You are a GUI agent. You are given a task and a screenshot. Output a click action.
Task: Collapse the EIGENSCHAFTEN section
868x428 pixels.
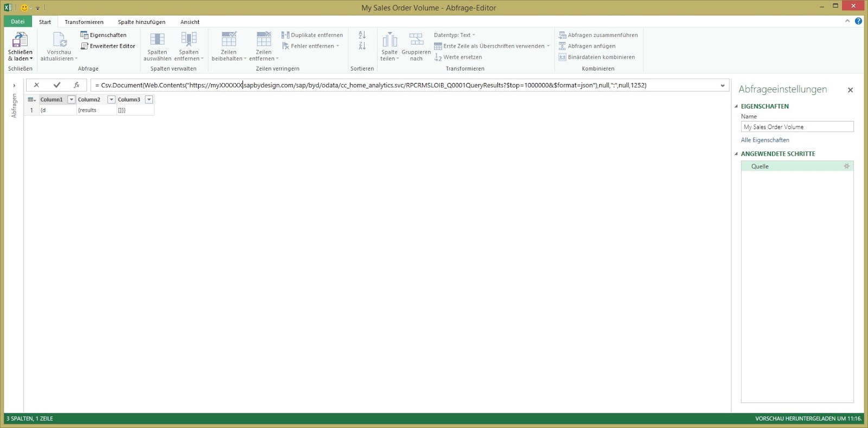click(x=736, y=107)
